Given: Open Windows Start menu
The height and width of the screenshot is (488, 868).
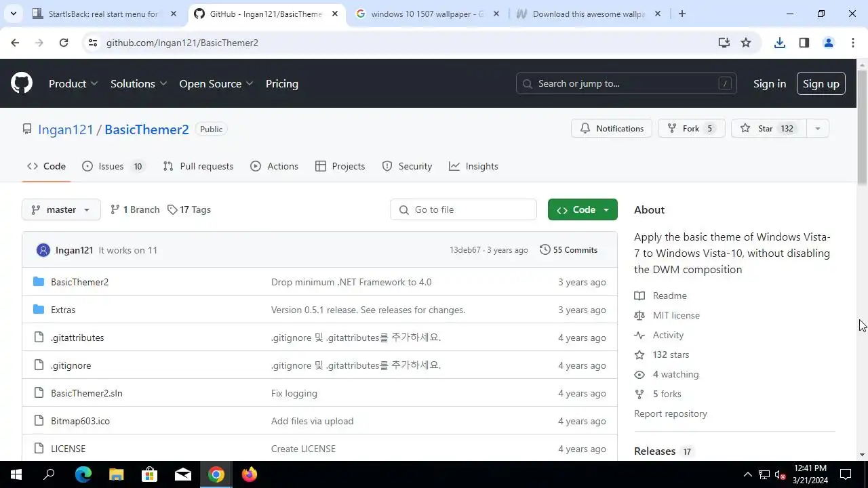Looking at the screenshot, I should 16,474.
